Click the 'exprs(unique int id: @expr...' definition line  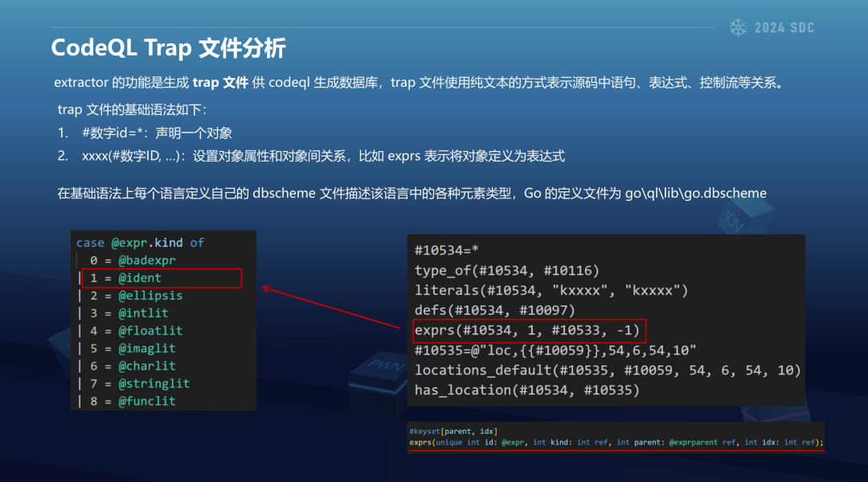coord(616,442)
